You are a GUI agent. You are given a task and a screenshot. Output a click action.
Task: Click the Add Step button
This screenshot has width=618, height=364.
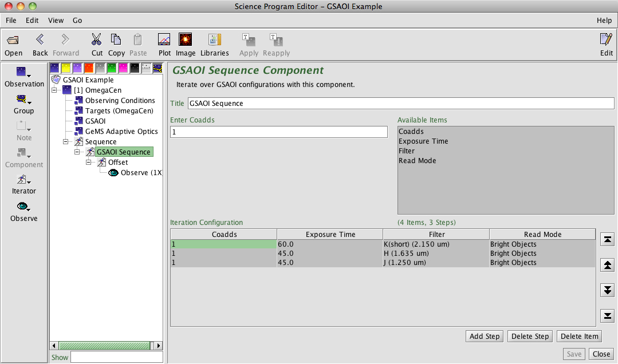tap(485, 337)
